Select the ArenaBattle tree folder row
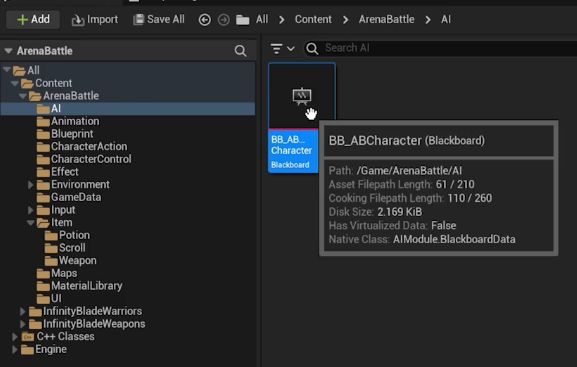Viewport: 577px width, 367px height. tap(128, 96)
